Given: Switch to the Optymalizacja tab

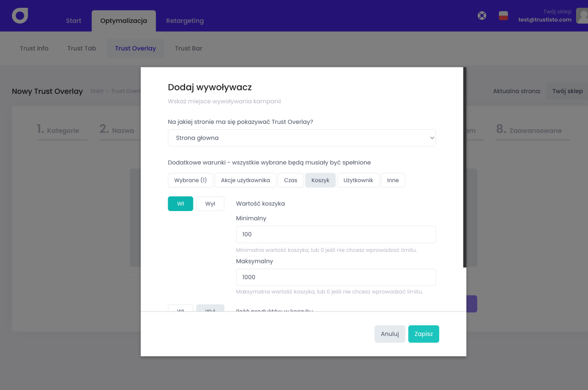Looking at the screenshot, I should click(x=124, y=21).
